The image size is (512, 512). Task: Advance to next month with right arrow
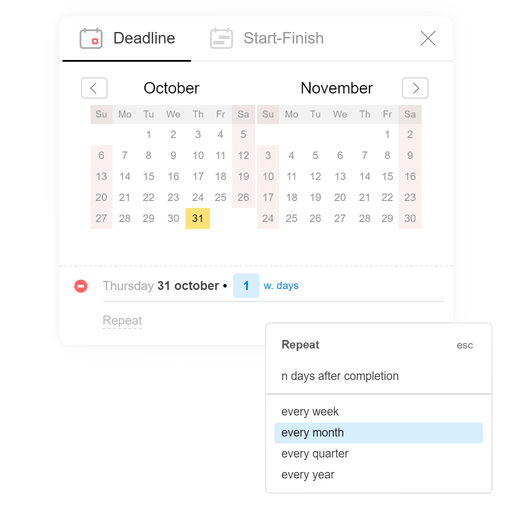point(415,88)
